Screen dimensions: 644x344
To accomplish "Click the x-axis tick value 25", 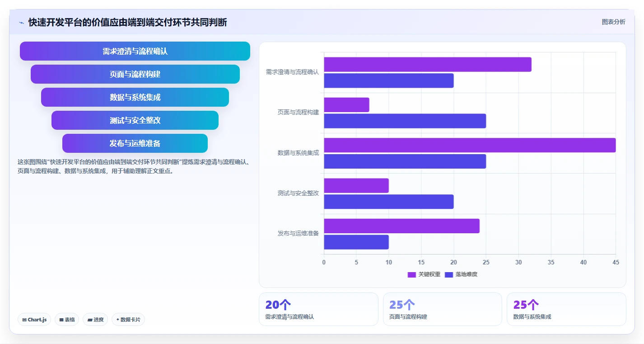I will pyautogui.click(x=486, y=262).
